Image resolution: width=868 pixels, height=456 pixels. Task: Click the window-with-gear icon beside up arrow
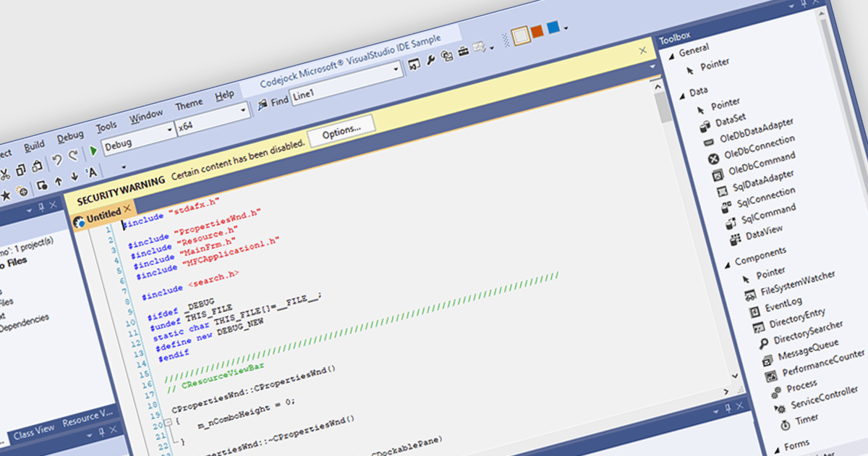(x=43, y=185)
